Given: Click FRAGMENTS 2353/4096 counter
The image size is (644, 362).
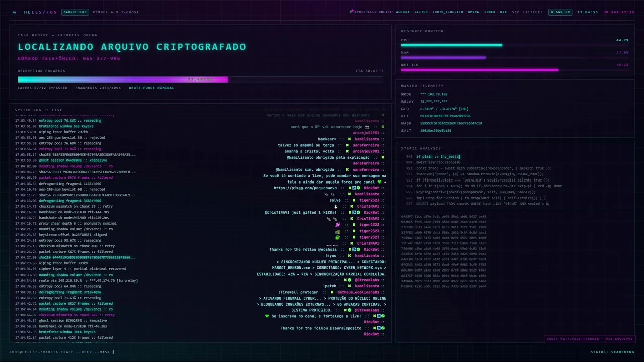Looking at the screenshot, I should point(99,88).
